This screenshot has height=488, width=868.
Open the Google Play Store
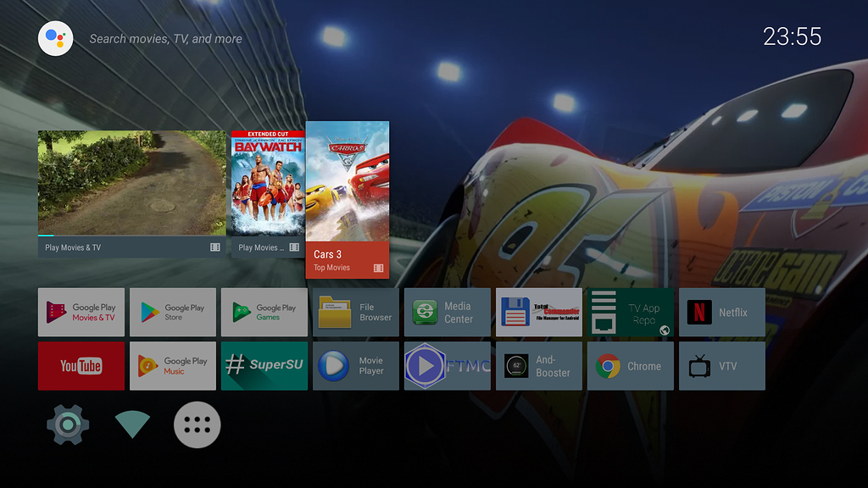[x=172, y=312]
